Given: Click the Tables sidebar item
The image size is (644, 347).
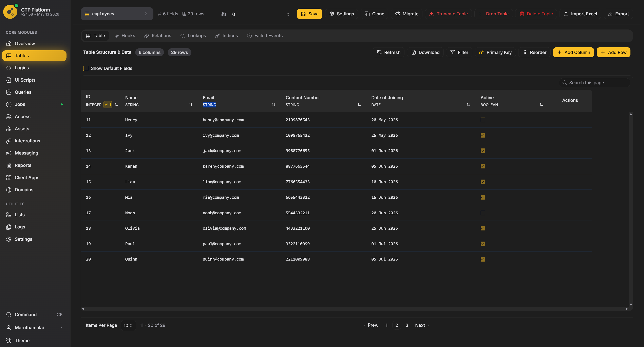Looking at the screenshot, I should point(34,56).
